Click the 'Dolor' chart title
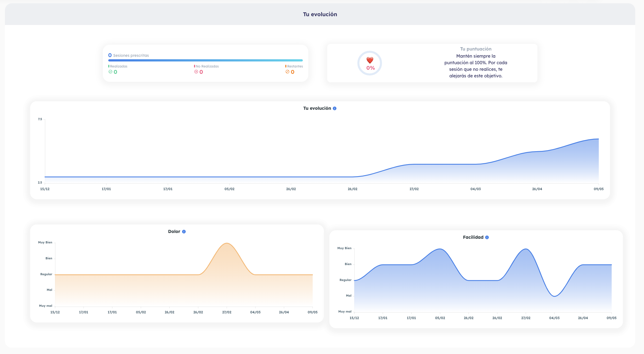 click(174, 232)
